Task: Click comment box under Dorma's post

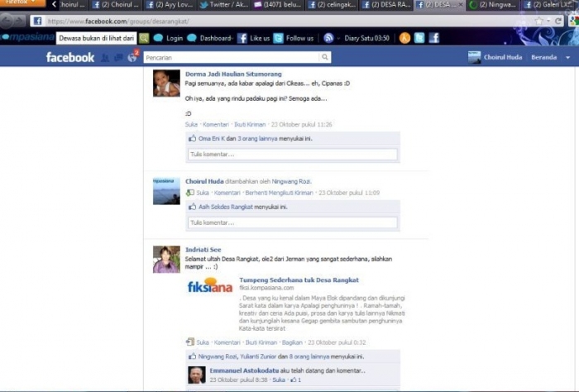Action: [293, 155]
